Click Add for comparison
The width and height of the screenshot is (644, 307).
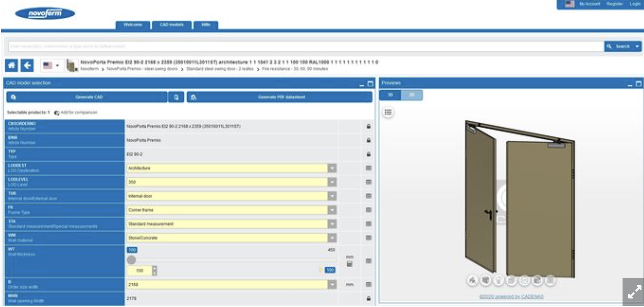[x=76, y=113]
